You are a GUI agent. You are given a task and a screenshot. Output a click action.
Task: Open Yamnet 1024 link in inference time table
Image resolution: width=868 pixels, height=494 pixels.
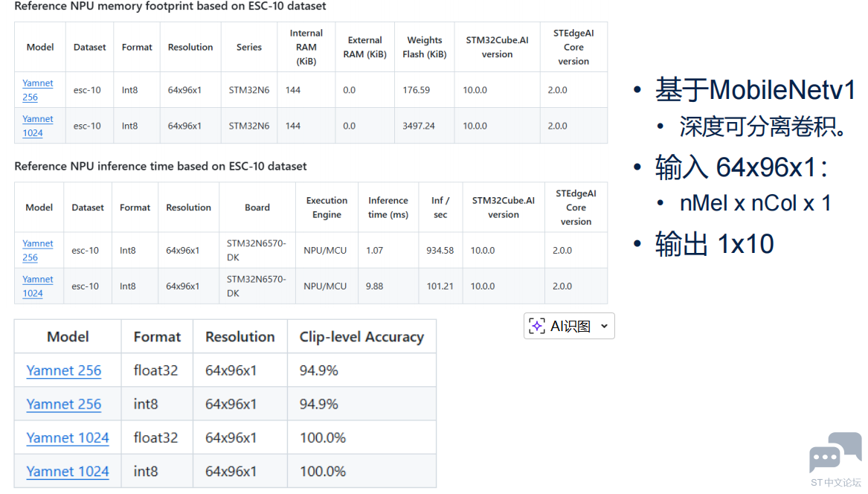pos(38,286)
